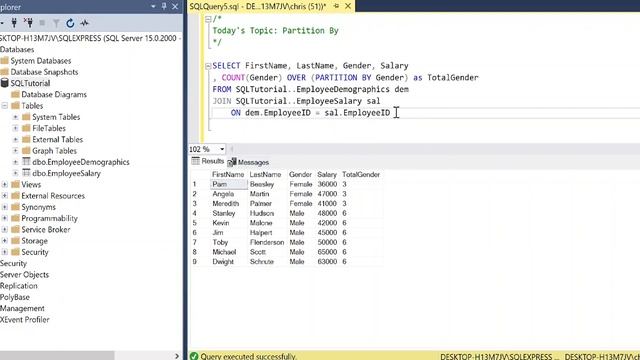Refresh the Object Explorer tree
640x360 pixels.
pyautogui.click(x=70, y=23)
